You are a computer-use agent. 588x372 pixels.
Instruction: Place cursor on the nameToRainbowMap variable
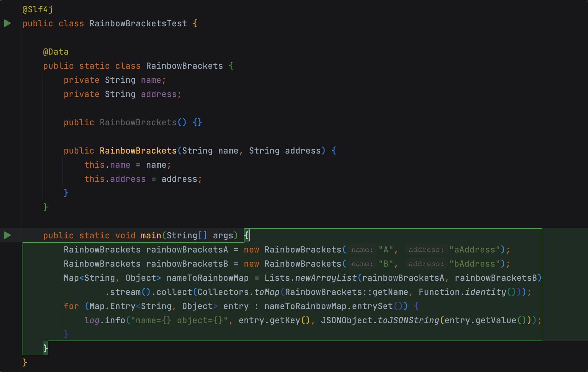point(207,278)
